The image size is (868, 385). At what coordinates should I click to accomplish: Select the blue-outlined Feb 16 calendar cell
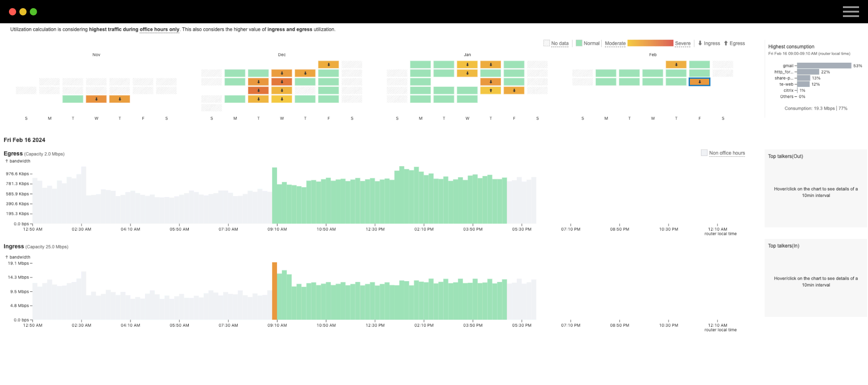click(699, 82)
